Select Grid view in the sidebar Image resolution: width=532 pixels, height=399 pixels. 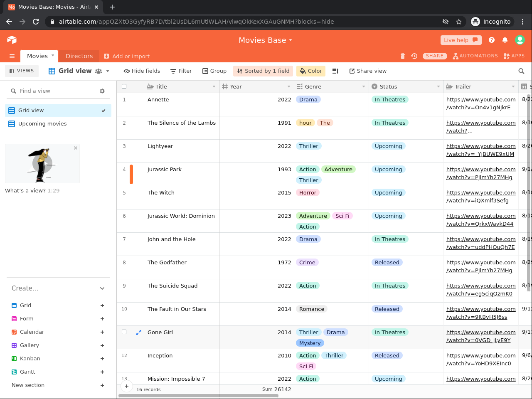(x=58, y=111)
